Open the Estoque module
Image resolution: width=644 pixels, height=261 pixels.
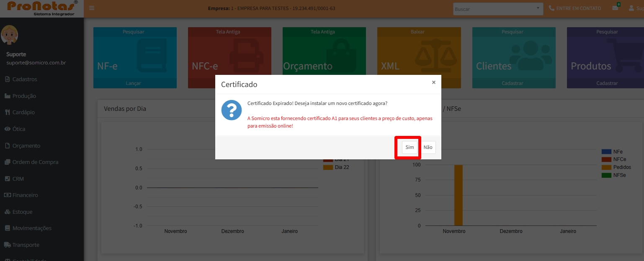click(x=23, y=211)
